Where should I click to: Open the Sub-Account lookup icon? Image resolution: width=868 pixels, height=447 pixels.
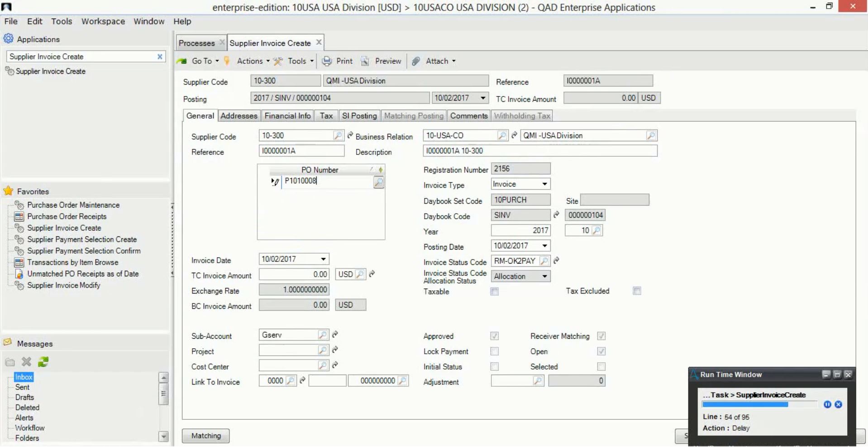point(322,335)
